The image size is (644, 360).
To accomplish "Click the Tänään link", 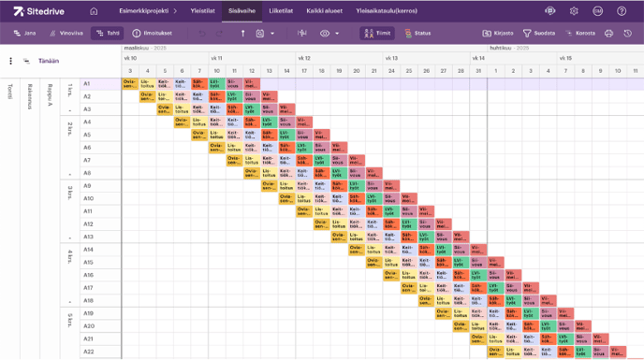I will click(49, 61).
